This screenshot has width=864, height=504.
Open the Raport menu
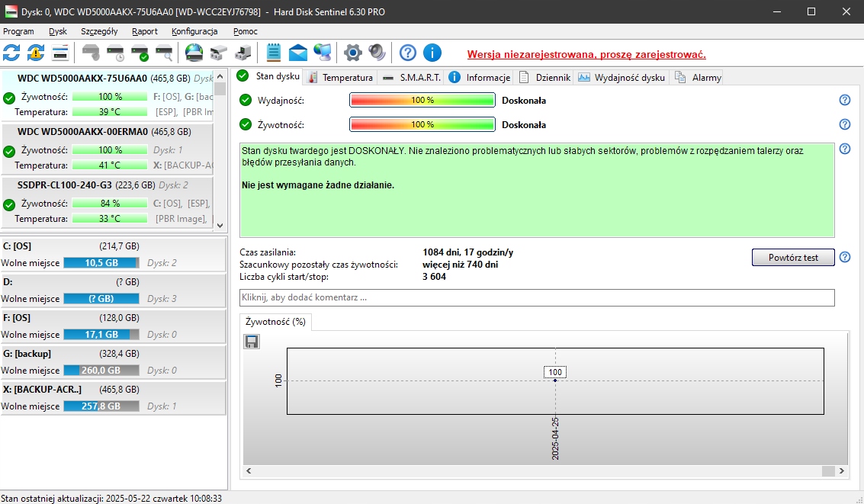tap(144, 31)
